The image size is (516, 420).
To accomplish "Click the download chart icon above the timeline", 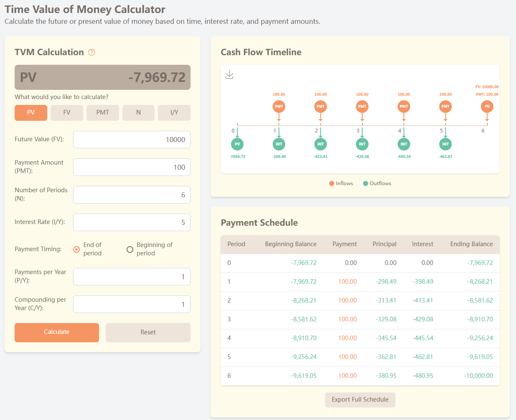I will (229, 74).
